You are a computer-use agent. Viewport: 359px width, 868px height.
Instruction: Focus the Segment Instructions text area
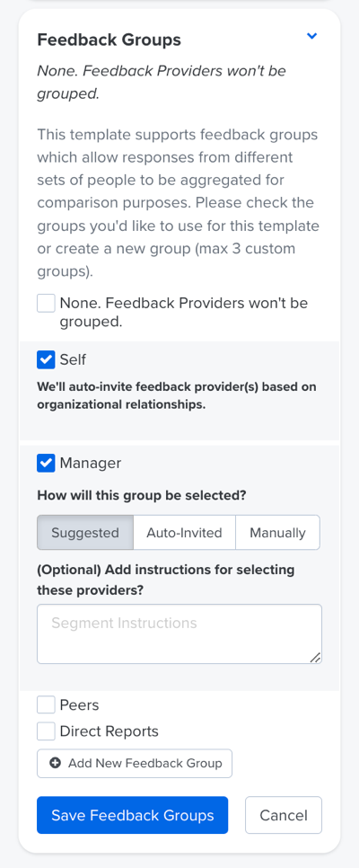point(179,633)
